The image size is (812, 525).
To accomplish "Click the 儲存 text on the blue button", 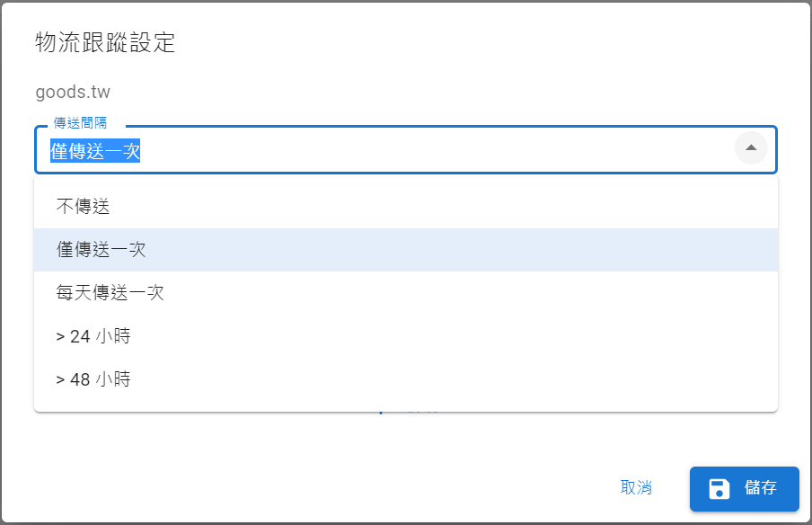I will [761, 487].
